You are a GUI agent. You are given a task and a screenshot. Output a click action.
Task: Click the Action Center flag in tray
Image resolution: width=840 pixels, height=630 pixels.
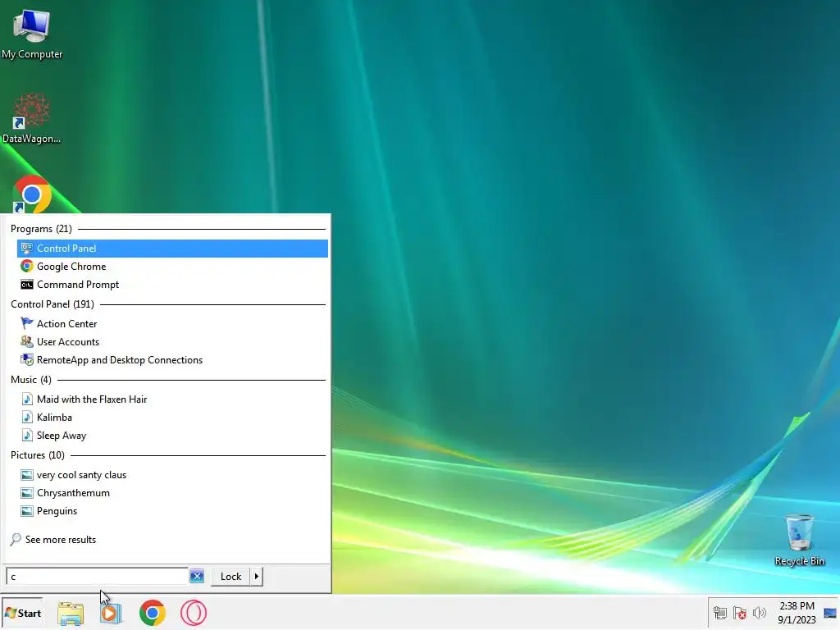click(740, 613)
